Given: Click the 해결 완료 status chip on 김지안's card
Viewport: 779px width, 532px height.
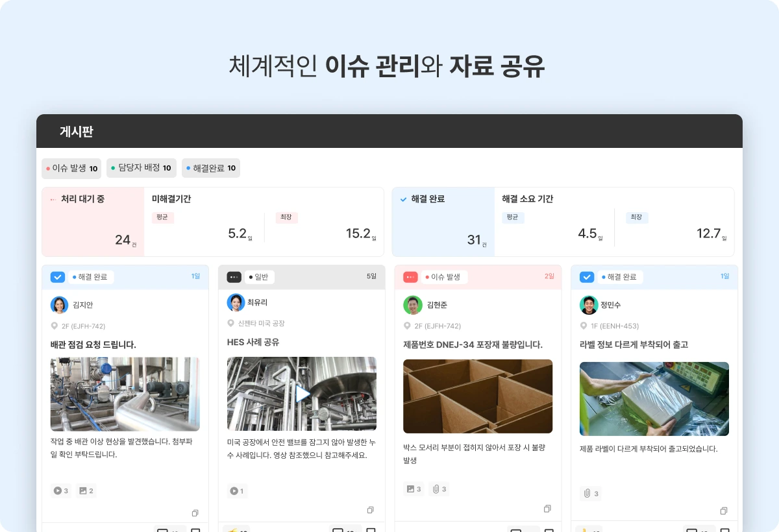Looking at the screenshot, I should click(x=90, y=277).
